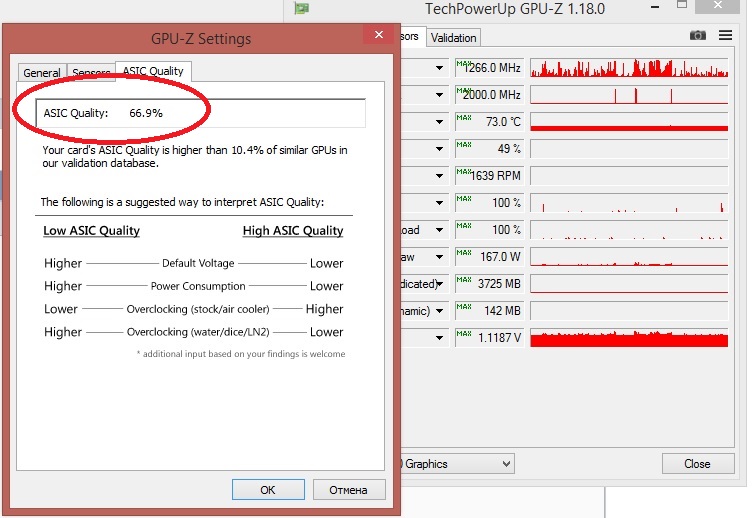Click the 2000.0 MHz sensor value
Image resolution: width=752 pixels, height=518 pixels.
click(x=489, y=95)
